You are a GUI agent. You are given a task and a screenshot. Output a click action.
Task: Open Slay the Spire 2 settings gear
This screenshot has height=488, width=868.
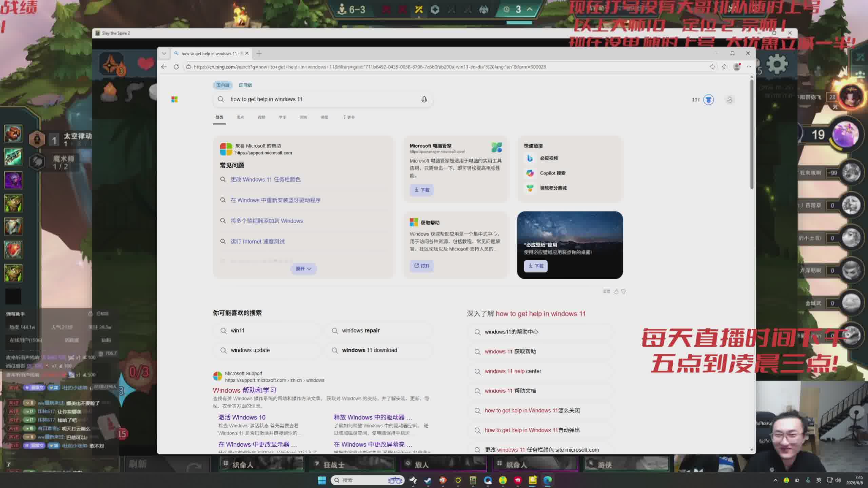777,64
